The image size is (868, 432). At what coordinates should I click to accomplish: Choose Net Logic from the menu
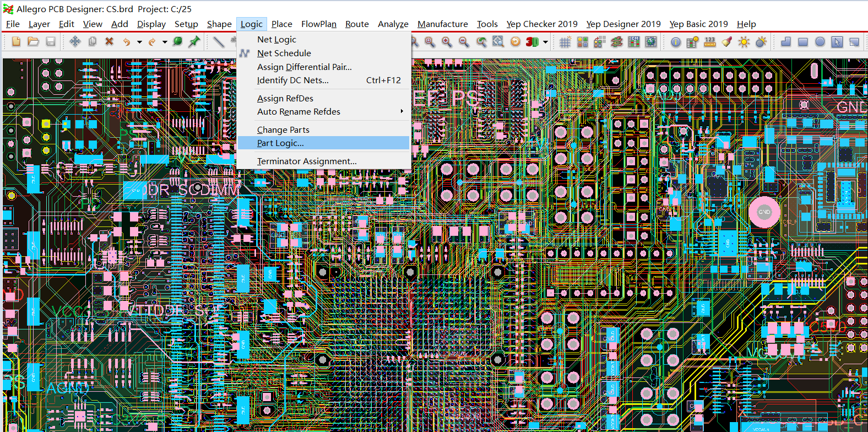(x=324, y=39)
